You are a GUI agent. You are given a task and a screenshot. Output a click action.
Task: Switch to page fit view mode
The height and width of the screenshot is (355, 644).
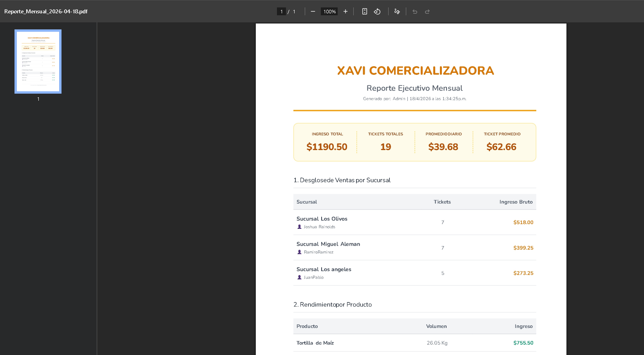(x=364, y=11)
